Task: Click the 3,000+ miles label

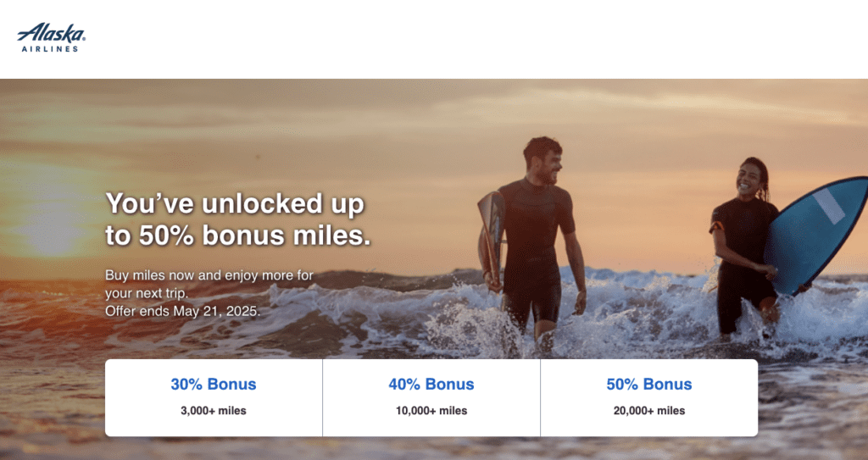Action: (214, 411)
